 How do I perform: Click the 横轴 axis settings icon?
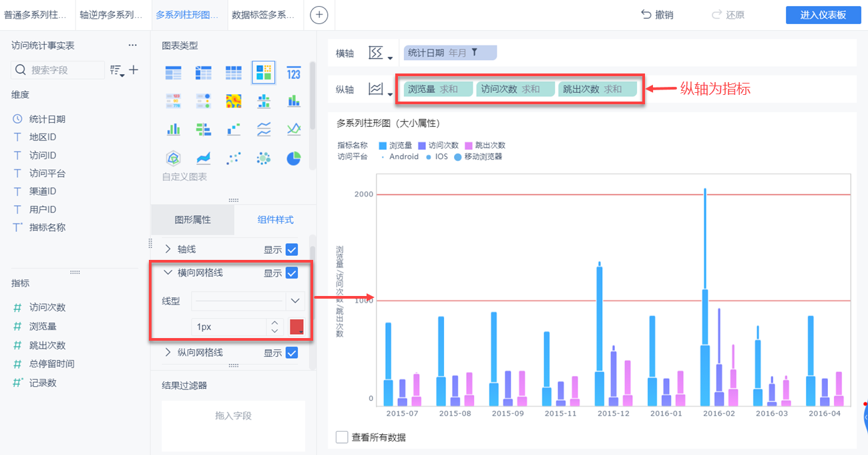click(x=377, y=53)
